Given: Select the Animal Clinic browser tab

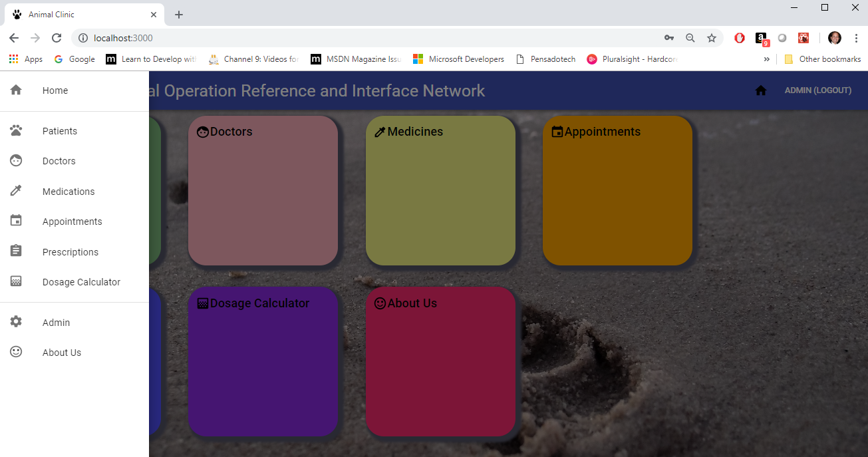Looking at the screenshot, I should (x=84, y=15).
